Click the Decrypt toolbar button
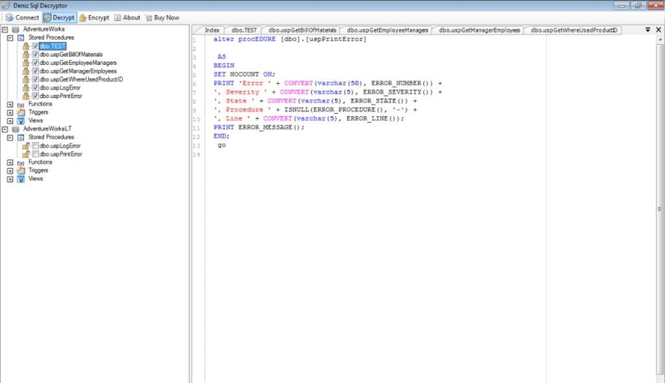Viewport: 665px width, 383px height. [x=59, y=17]
